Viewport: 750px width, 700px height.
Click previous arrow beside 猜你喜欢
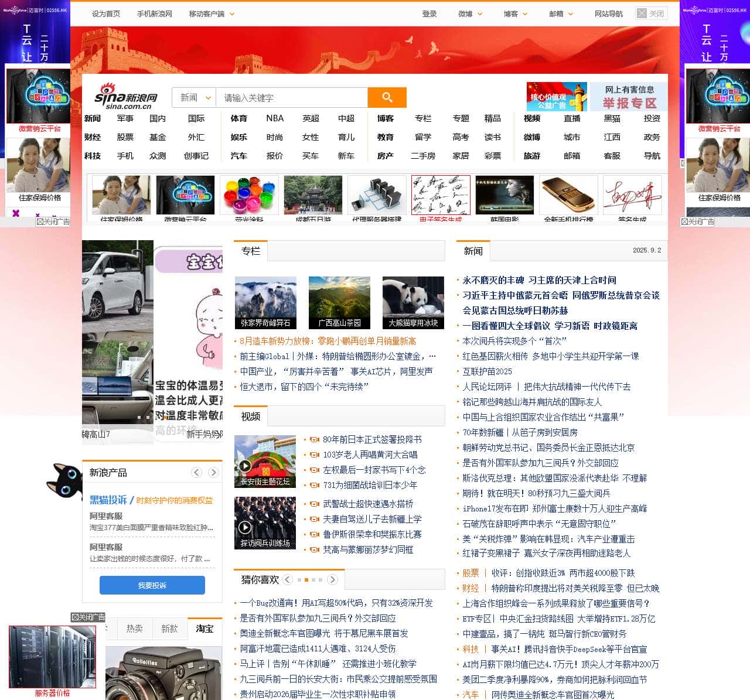[287, 579]
